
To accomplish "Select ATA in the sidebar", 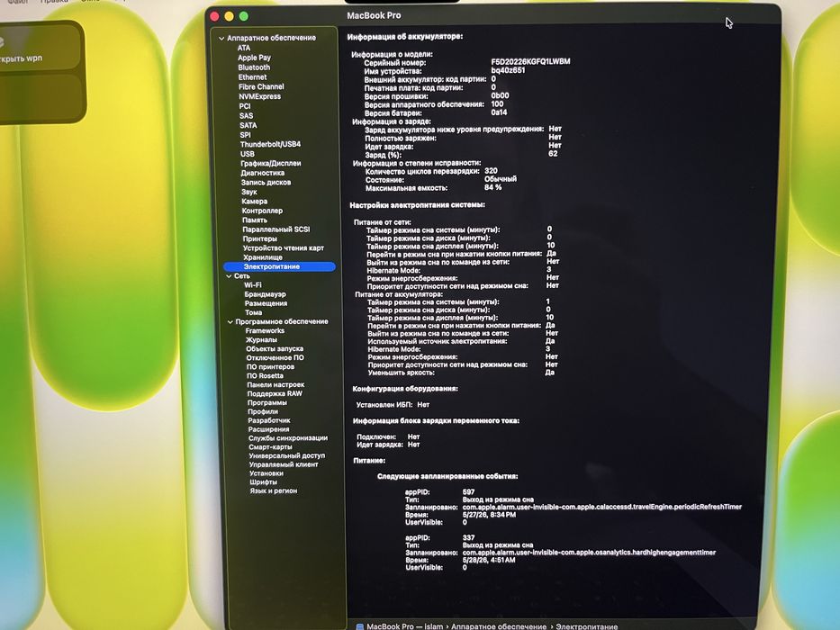I will pos(244,48).
